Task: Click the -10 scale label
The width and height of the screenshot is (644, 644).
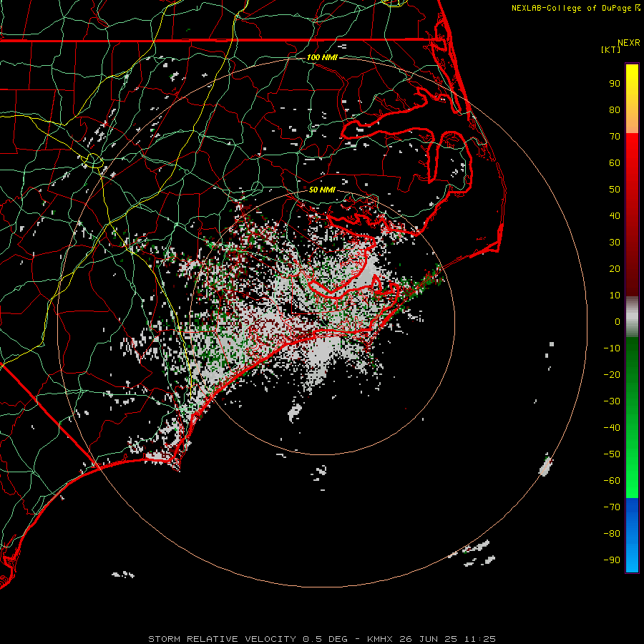Action: click(x=612, y=348)
